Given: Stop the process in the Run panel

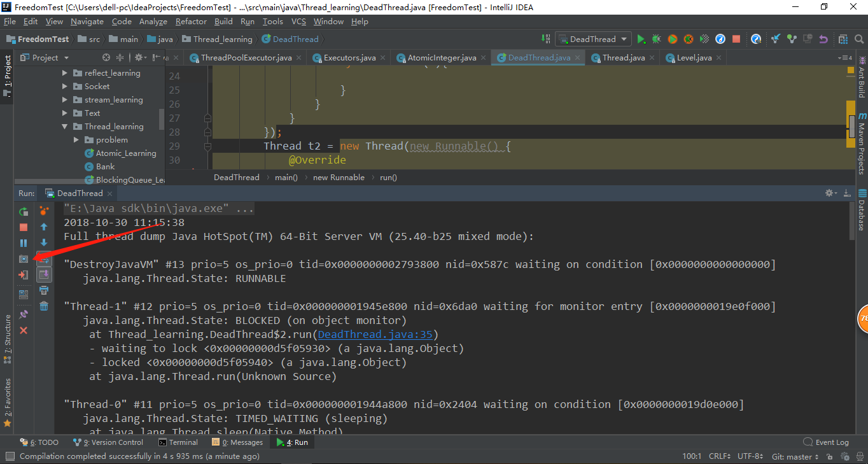Looking at the screenshot, I should coord(24,227).
